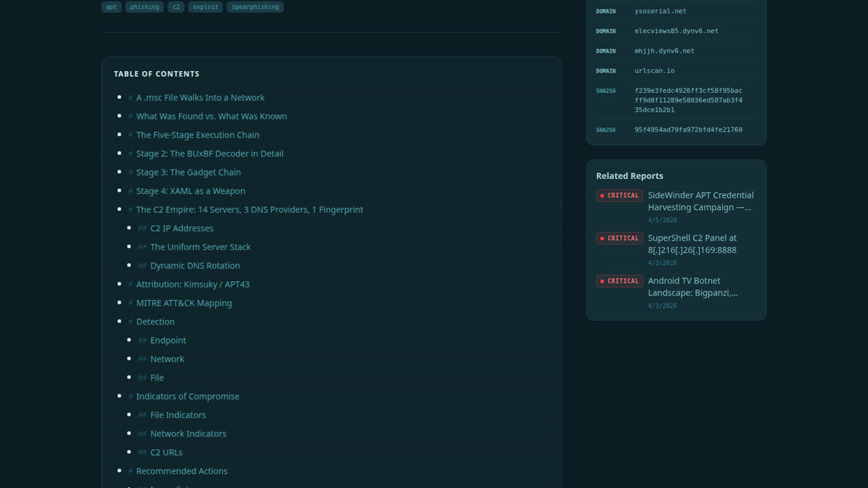Jump to 'C2 IP Addresses' subsection
Screen dimensions: 868x488
[x=182, y=228]
